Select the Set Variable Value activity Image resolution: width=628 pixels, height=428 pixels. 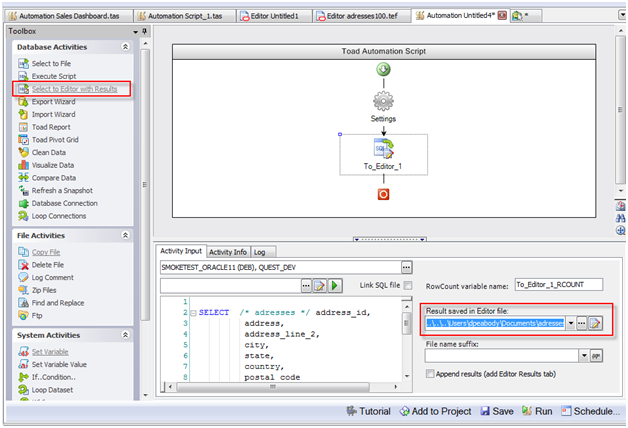pyautogui.click(x=52, y=364)
